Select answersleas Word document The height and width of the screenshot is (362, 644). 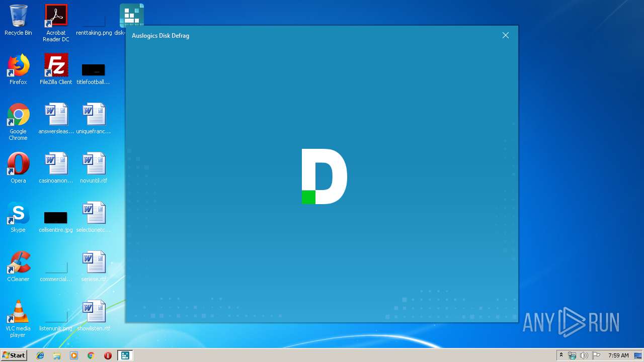(x=56, y=119)
